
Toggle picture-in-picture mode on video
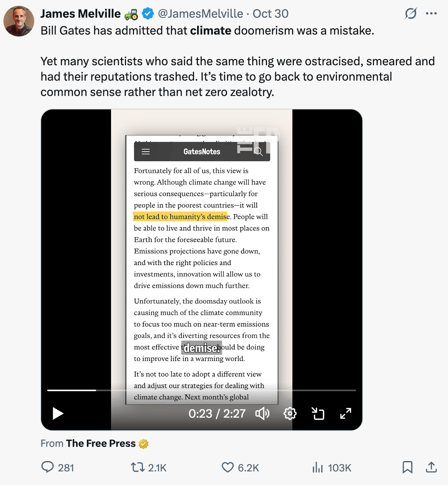(x=318, y=413)
